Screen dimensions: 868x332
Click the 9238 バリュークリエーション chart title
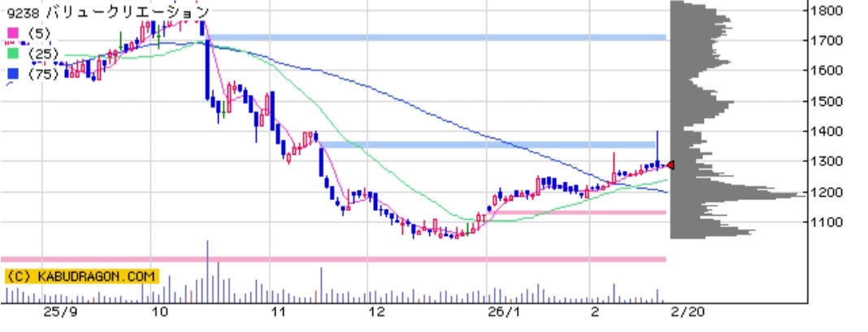click(x=106, y=11)
